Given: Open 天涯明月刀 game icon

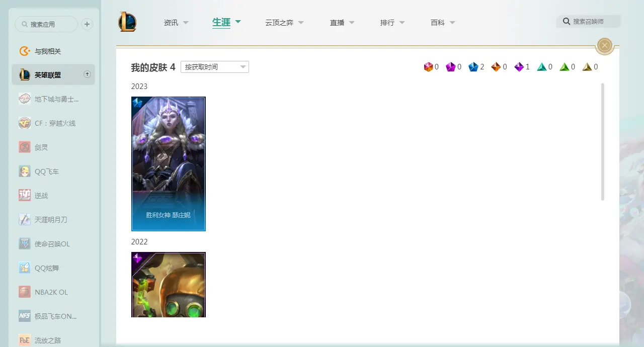Looking at the screenshot, I should coord(25,220).
